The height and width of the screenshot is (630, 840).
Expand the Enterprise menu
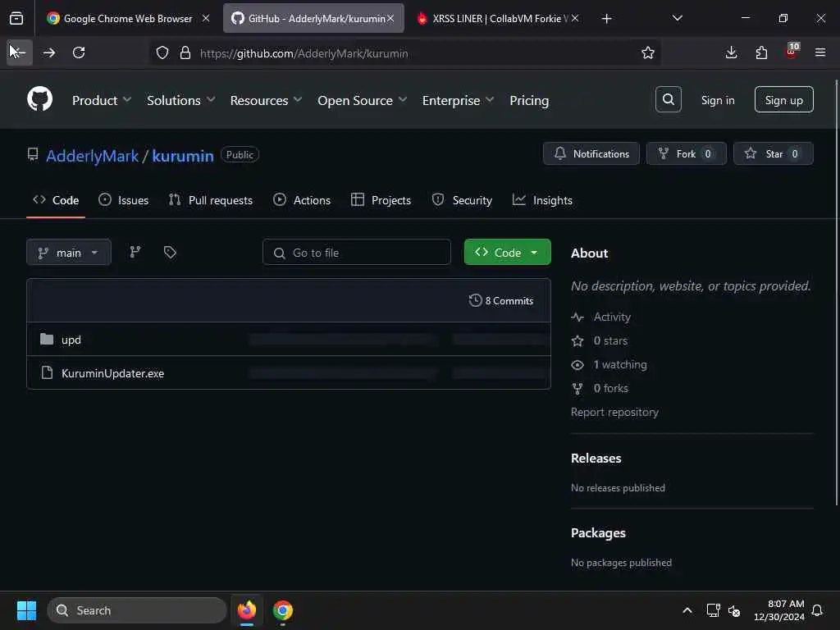(x=458, y=100)
